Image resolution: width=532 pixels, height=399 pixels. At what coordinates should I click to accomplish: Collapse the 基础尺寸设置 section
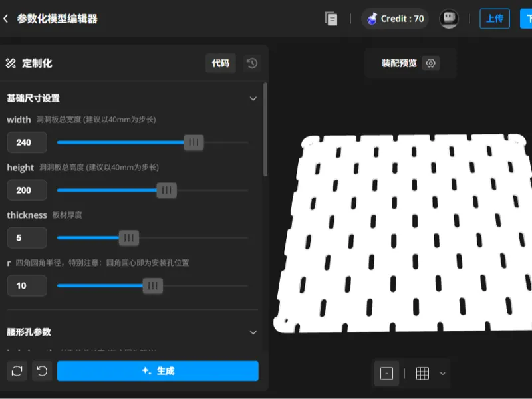(x=253, y=98)
